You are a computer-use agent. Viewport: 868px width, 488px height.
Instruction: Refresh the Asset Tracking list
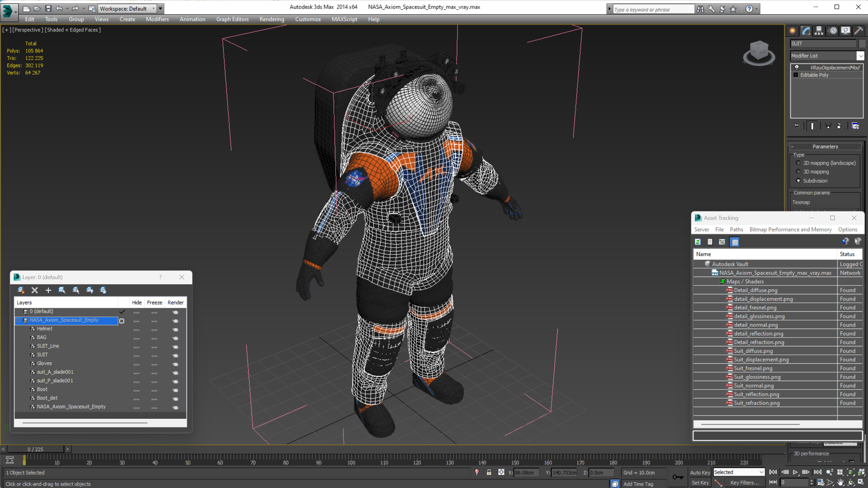pos(698,242)
